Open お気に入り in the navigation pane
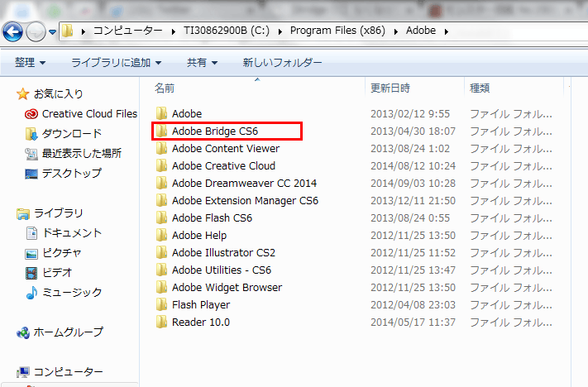588x387 pixels. pos(58,93)
